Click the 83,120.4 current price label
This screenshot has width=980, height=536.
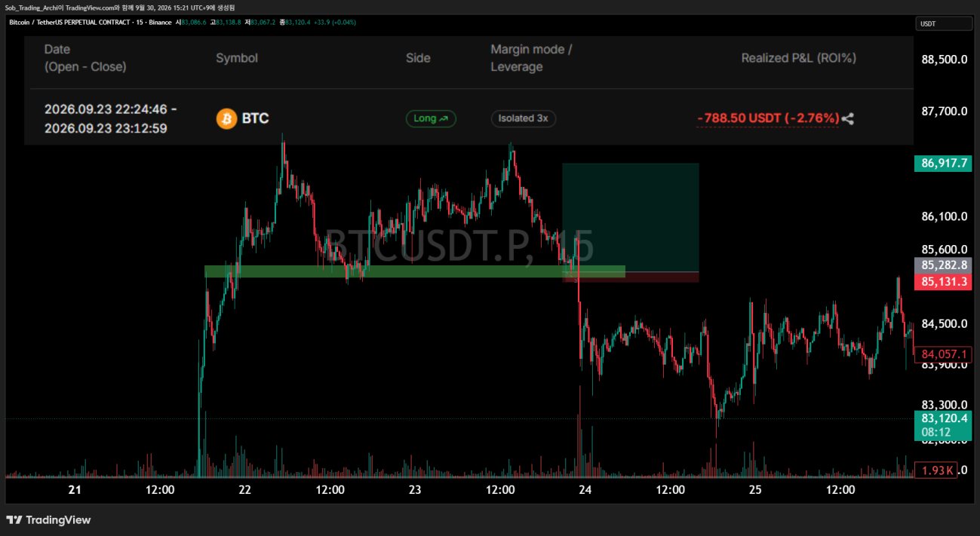point(944,418)
